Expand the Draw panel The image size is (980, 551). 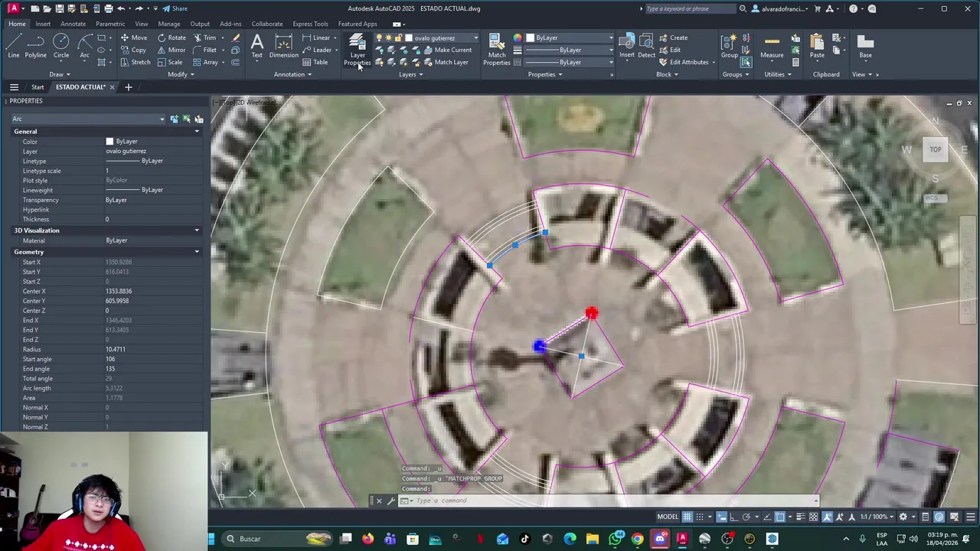tap(60, 74)
